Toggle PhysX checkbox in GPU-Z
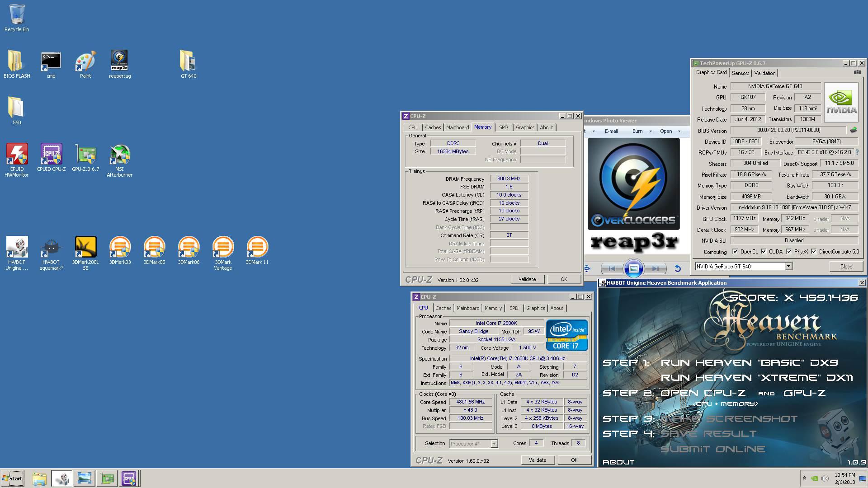The image size is (868, 488). (x=789, y=252)
